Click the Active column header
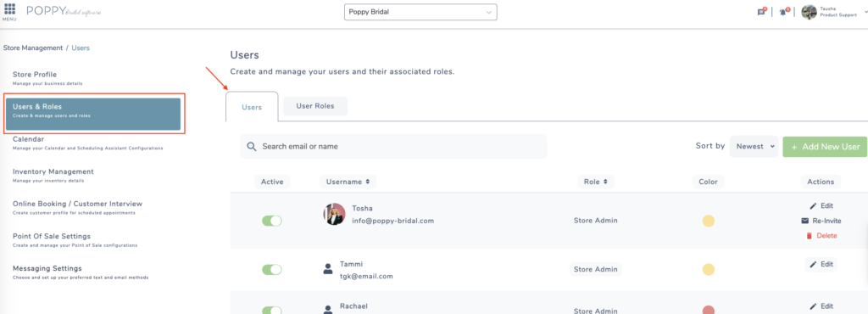The image size is (868, 314). (x=272, y=182)
